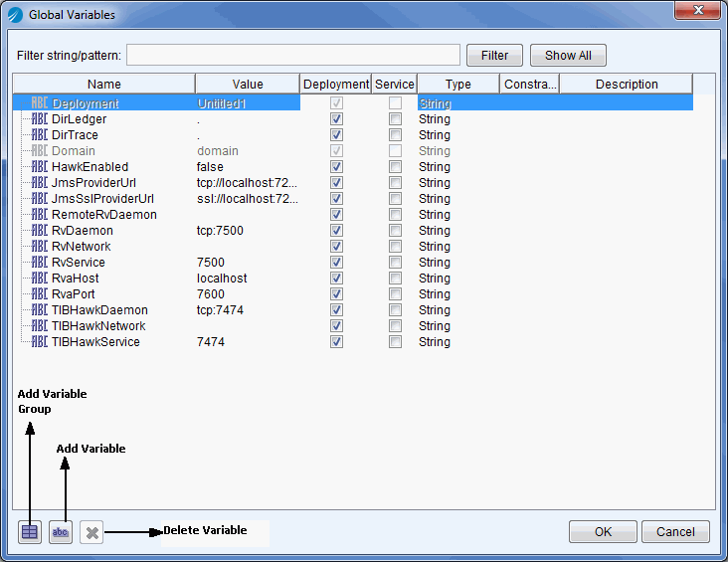Select the RvNetwork variable name
This screenshot has width=728, height=562.
[82, 246]
